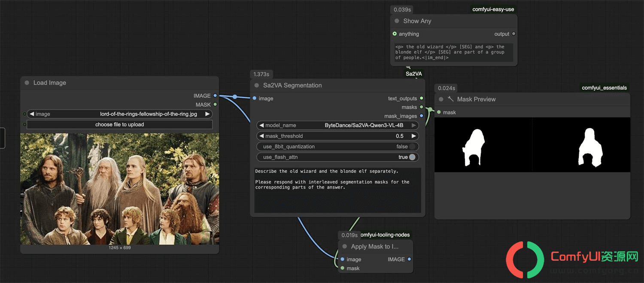
Task: Click the Sa2VA segmentation prompt text box
Action: (337, 190)
